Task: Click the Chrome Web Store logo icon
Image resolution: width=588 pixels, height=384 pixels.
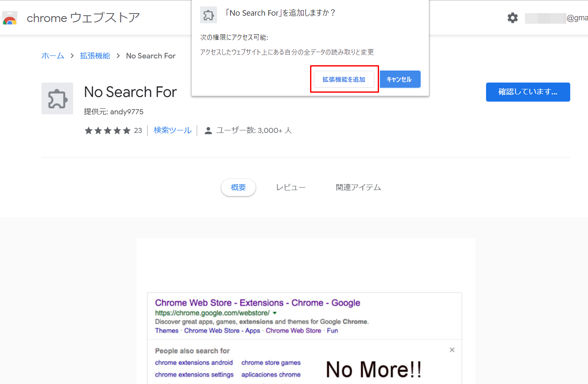Action: (x=9, y=18)
